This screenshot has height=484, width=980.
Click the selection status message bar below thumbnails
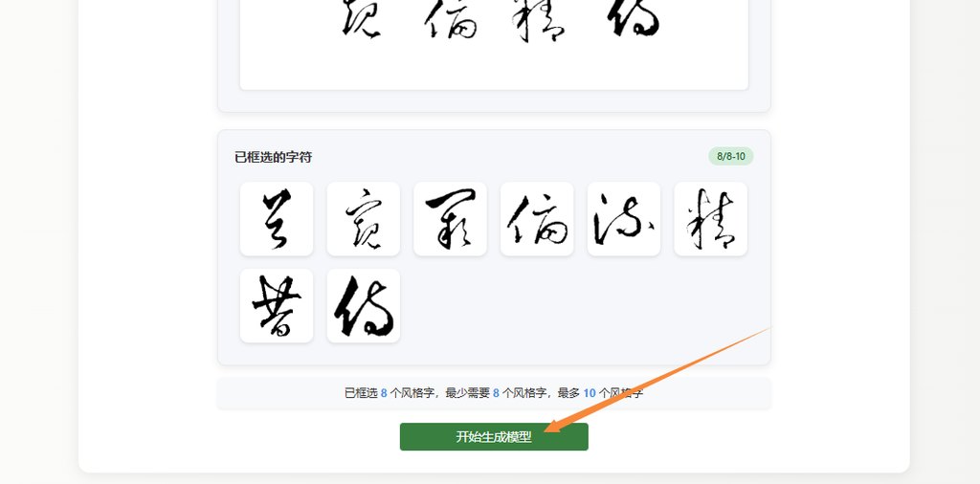[494, 393]
